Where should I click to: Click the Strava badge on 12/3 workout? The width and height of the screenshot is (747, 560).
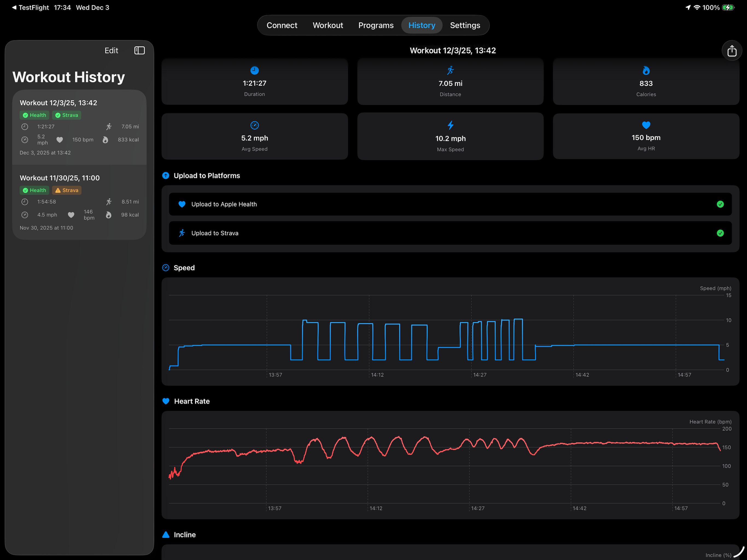[66, 115]
